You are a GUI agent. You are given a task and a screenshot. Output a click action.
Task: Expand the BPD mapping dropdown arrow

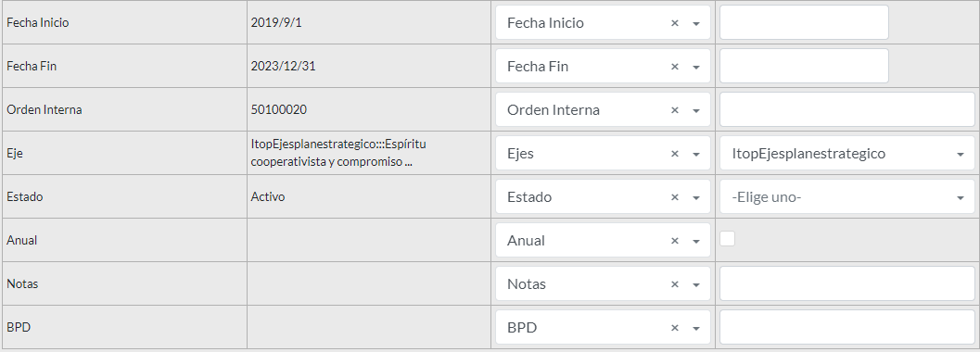[x=696, y=329]
